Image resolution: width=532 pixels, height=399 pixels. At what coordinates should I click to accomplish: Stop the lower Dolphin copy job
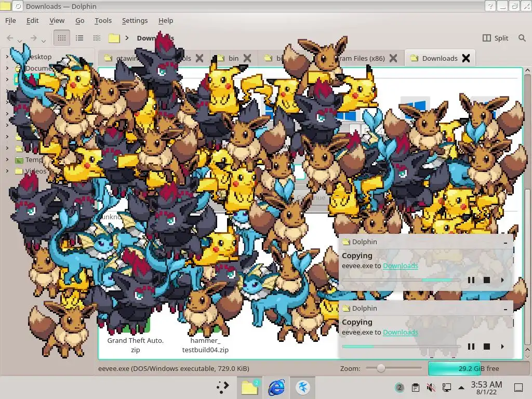[x=486, y=347]
